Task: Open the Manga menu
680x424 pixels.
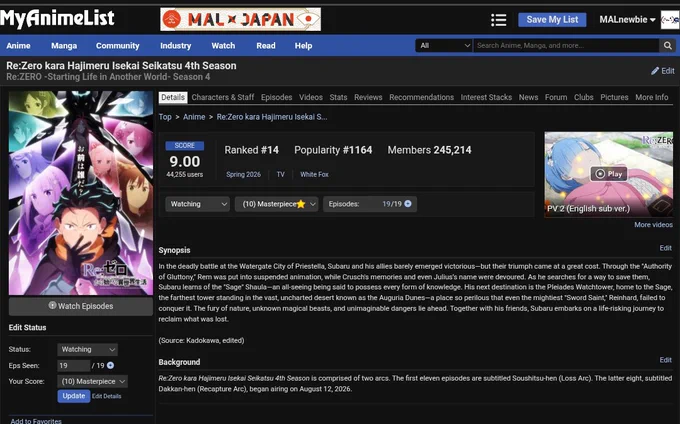Action: click(64, 46)
